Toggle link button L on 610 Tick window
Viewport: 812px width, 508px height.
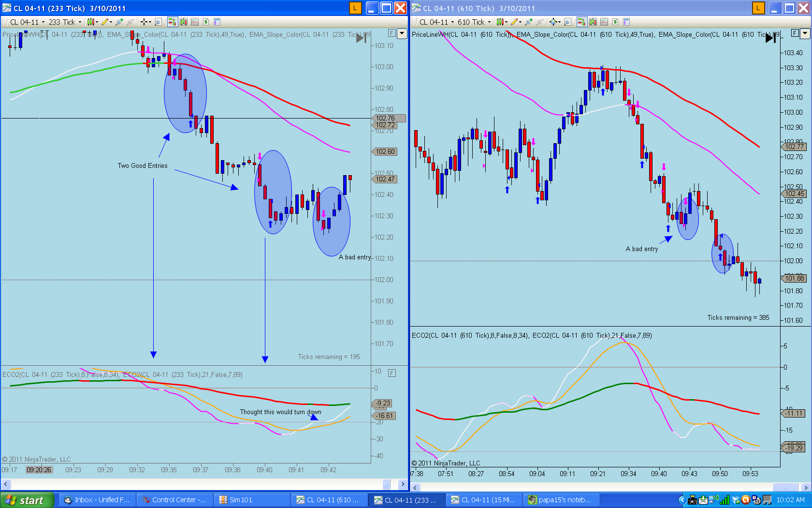[x=758, y=8]
